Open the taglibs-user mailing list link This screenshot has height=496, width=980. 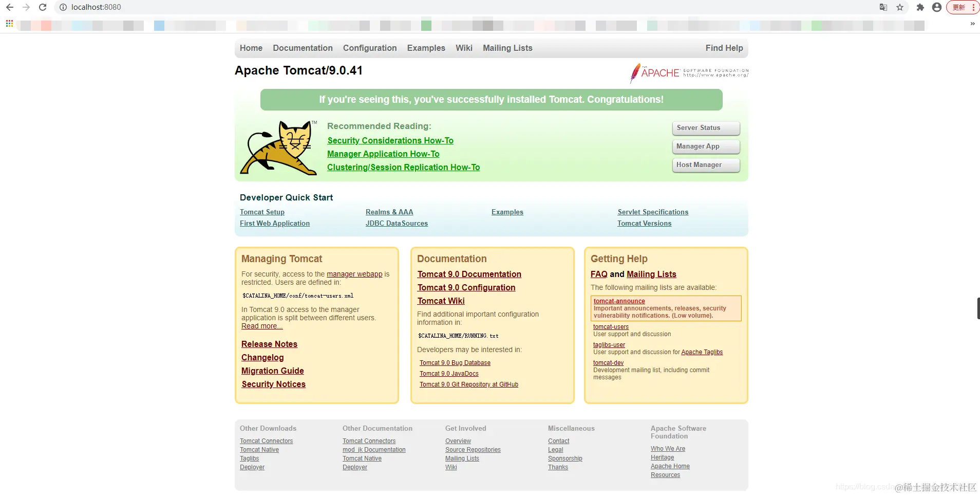609,345
